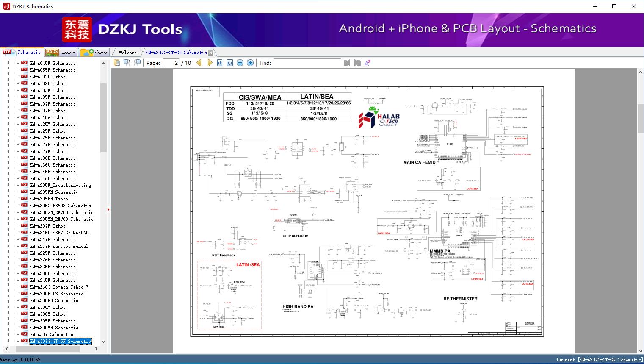Click the fit-to-page icon
The image size is (644, 364).
click(230, 63)
